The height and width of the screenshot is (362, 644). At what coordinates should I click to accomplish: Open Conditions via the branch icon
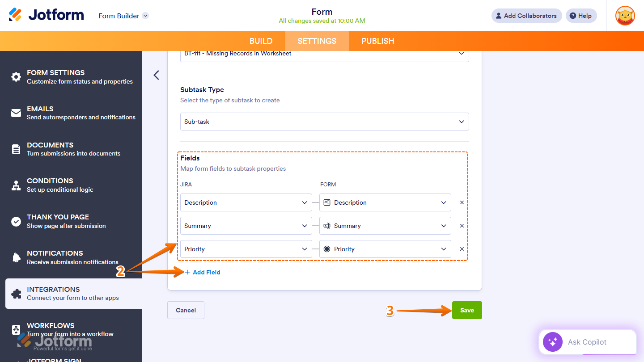tap(16, 185)
